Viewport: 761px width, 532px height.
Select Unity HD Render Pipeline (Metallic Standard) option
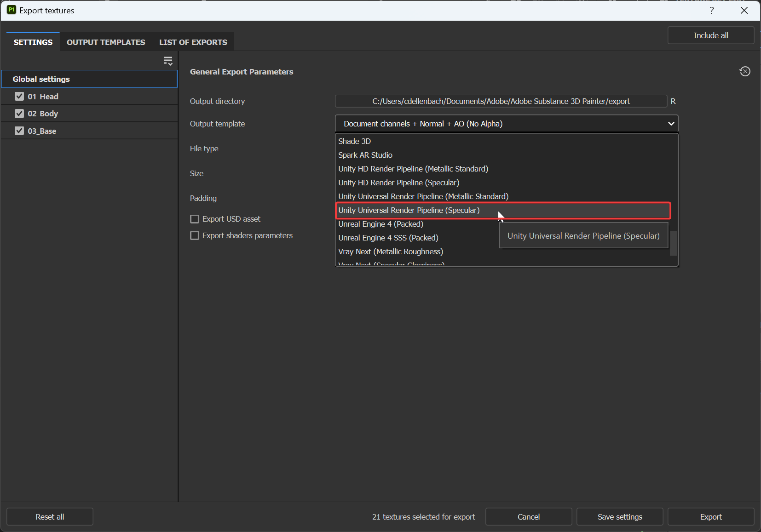pos(413,169)
